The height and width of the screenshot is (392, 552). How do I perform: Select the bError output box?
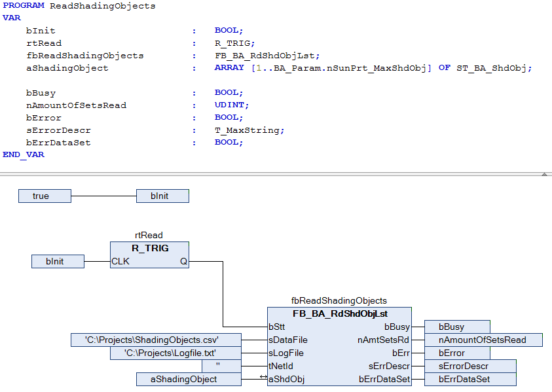click(x=457, y=353)
